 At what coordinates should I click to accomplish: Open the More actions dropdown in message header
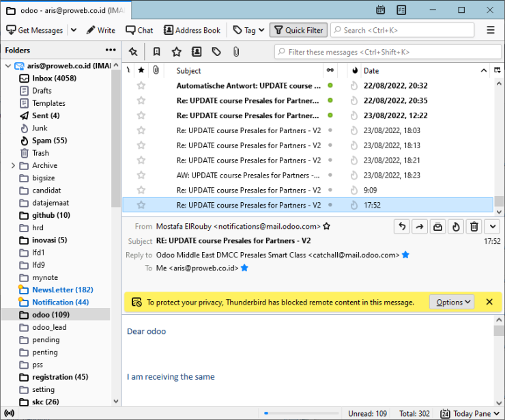493,227
